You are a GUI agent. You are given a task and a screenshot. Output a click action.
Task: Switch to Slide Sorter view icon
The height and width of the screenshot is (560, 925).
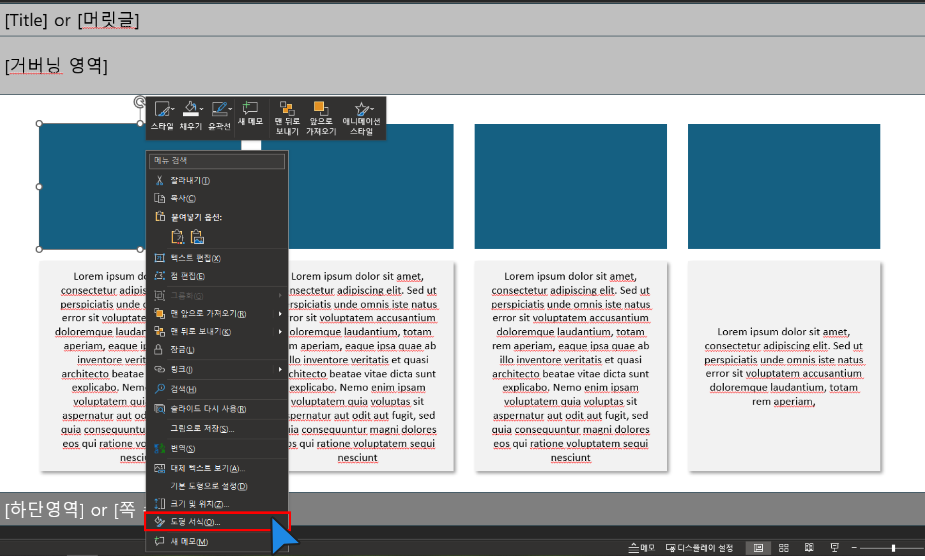[784, 548]
